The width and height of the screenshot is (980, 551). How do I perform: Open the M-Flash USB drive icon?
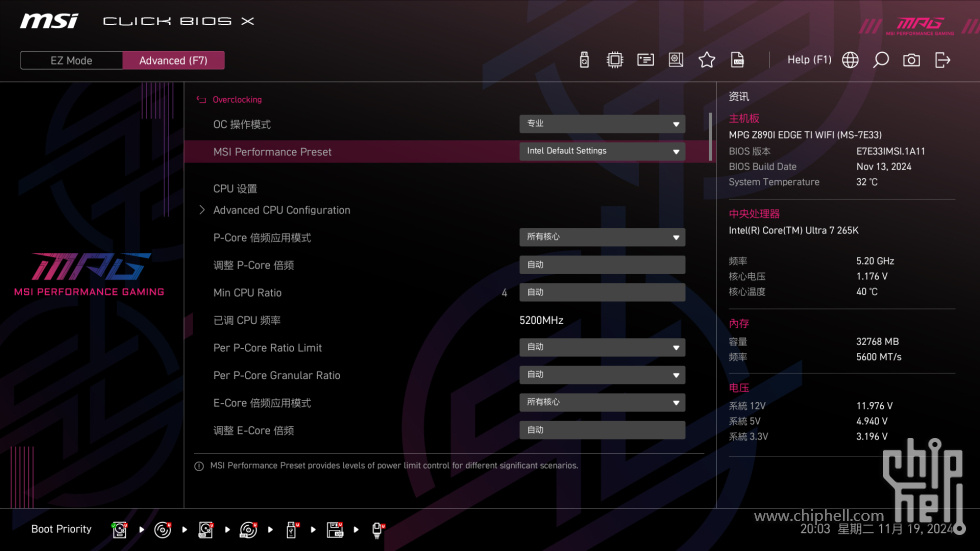tap(584, 60)
